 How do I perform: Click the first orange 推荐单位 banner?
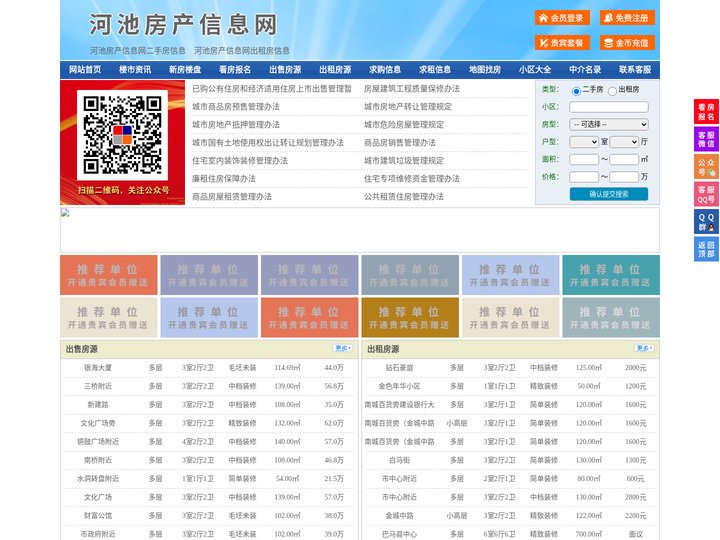point(109,275)
